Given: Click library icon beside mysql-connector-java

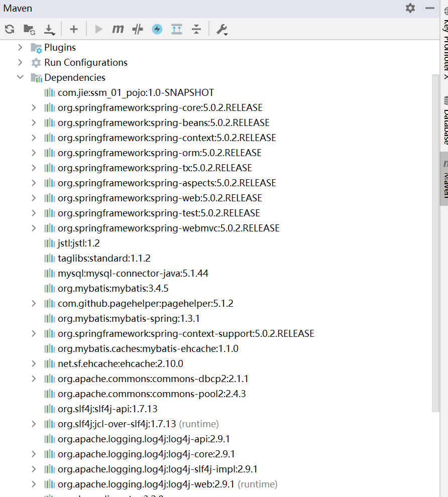Looking at the screenshot, I should (x=49, y=274).
